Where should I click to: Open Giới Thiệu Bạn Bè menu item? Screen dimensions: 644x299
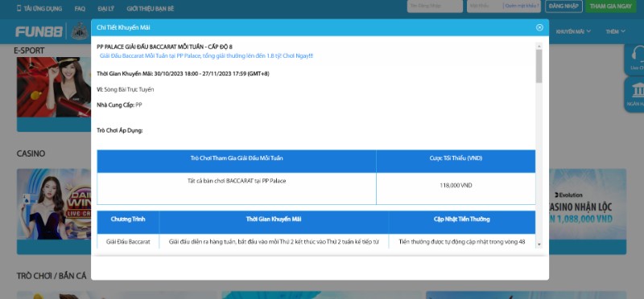[x=151, y=8]
